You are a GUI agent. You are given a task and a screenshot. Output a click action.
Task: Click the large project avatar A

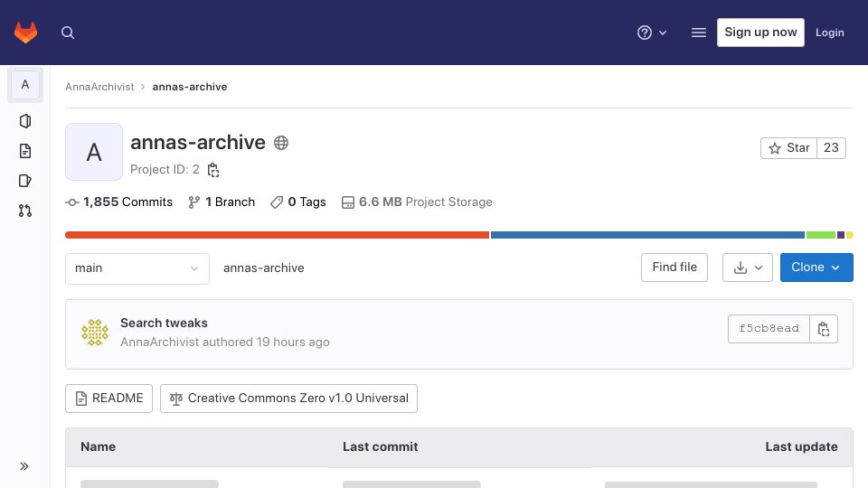pyautogui.click(x=94, y=152)
